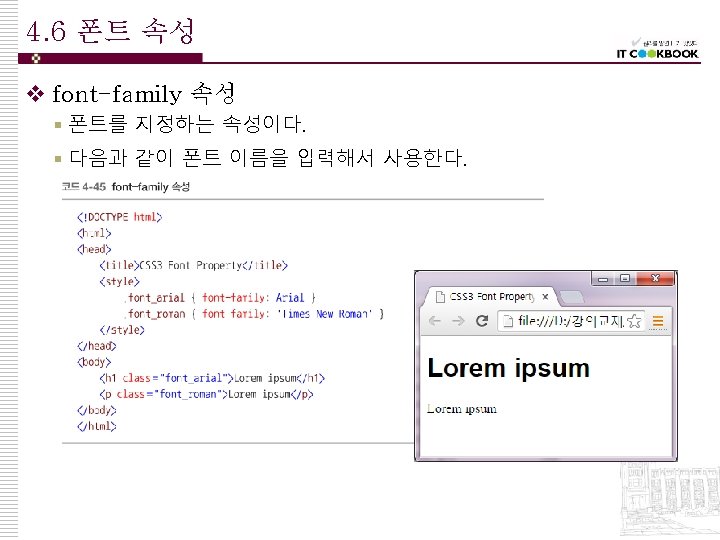Screen dimensions: 720x540
Task: Minimize the browser window
Action: [603, 279]
